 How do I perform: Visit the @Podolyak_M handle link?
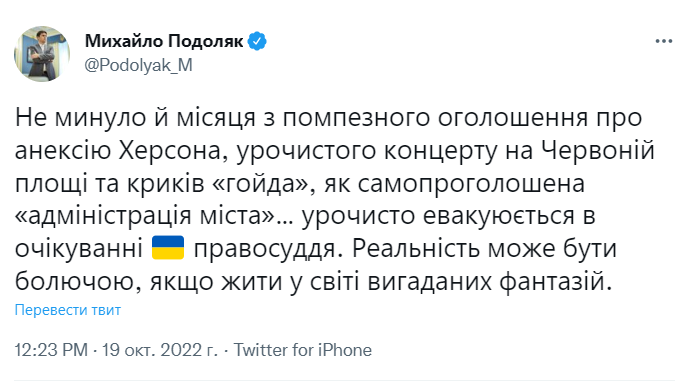pyautogui.click(x=138, y=65)
